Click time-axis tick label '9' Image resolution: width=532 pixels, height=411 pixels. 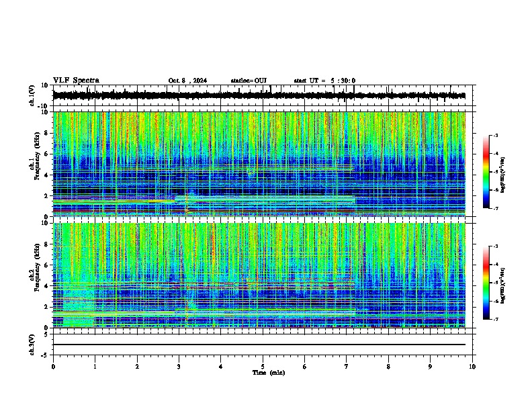click(430, 367)
